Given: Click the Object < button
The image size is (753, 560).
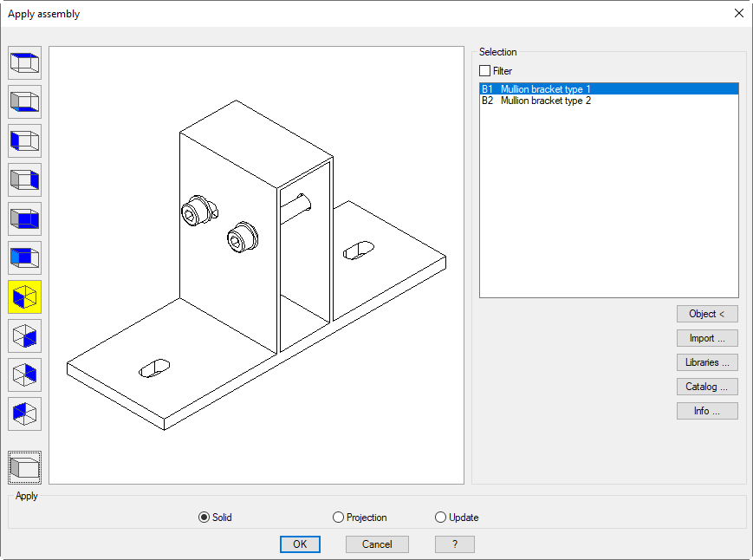Looking at the screenshot, I should 707,314.
